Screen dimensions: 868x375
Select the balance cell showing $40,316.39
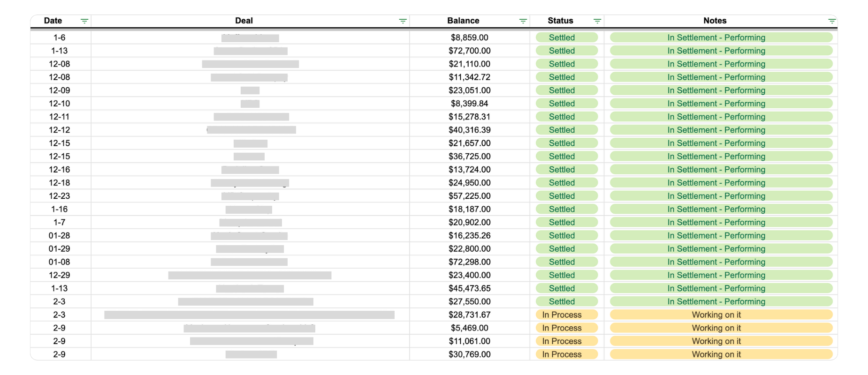coord(469,130)
